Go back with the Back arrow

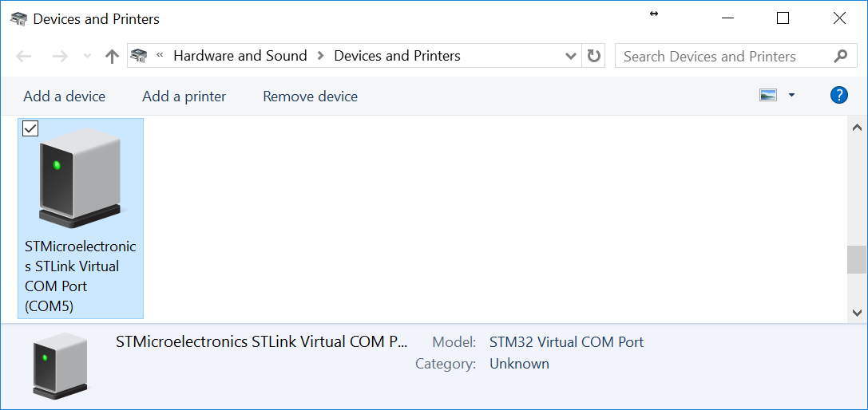pos(24,56)
